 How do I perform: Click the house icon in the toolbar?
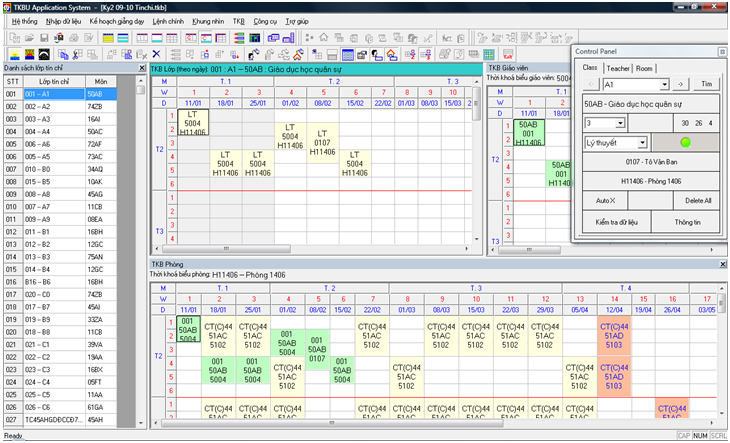323,37
